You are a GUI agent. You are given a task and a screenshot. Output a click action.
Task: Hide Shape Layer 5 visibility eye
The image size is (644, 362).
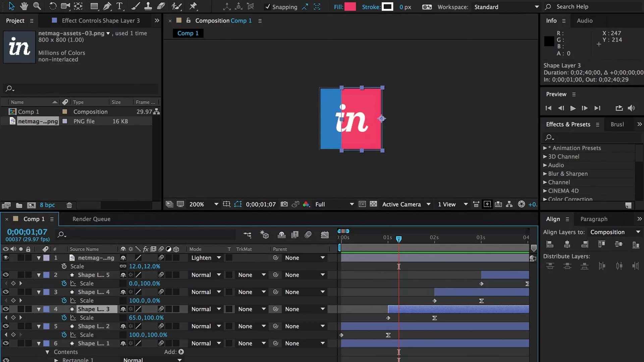click(x=6, y=275)
